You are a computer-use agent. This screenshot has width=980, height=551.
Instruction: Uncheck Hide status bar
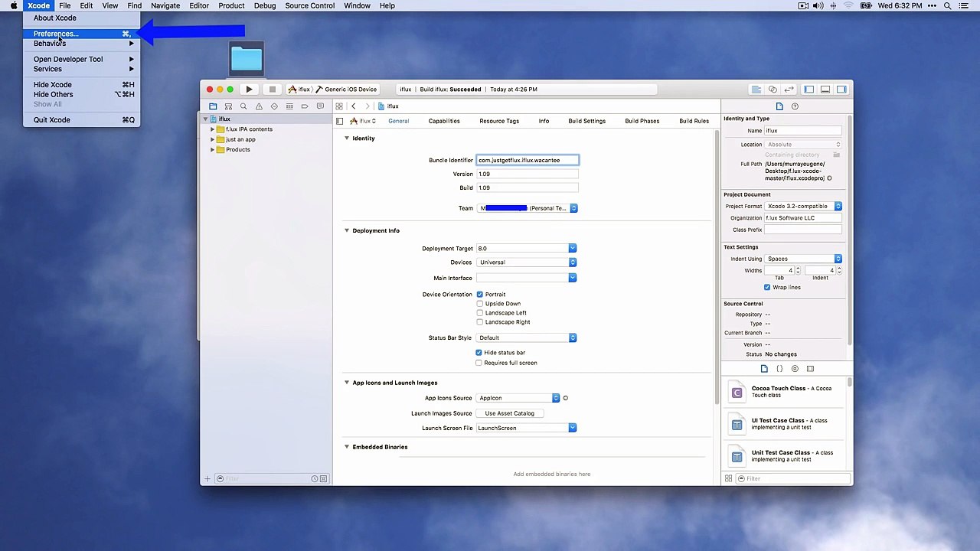[x=479, y=353]
